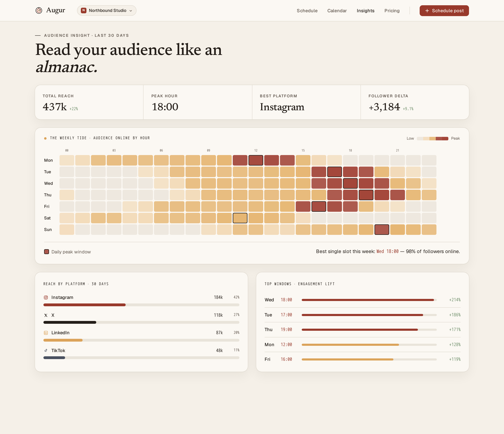This screenshot has height=434, width=504.
Task: Click the Augur logo icon
Action: pyautogui.click(x=39, y=10)
